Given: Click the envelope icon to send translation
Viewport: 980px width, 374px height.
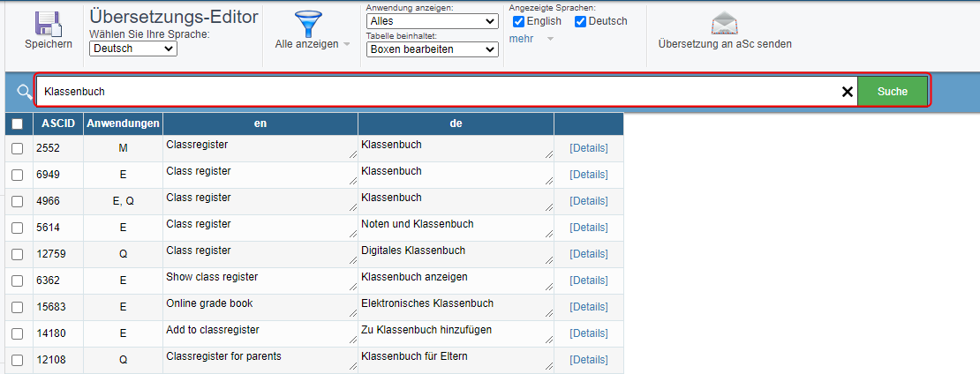Looking at the screenshot, I should [x=724, y=24].
